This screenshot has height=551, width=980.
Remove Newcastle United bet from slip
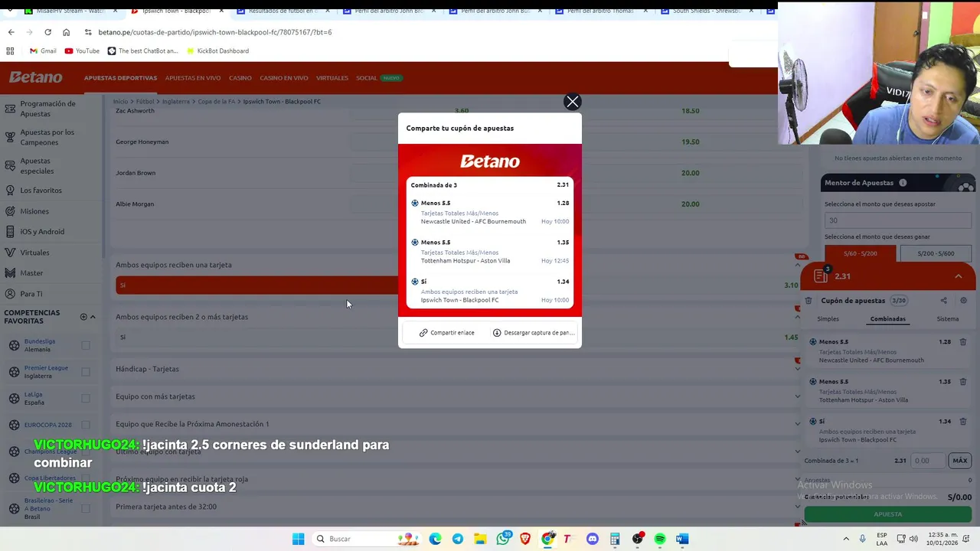[963, 342]
